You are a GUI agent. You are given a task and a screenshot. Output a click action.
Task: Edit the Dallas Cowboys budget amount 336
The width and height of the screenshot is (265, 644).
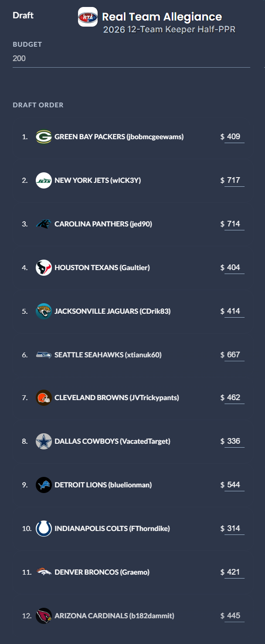234,441
